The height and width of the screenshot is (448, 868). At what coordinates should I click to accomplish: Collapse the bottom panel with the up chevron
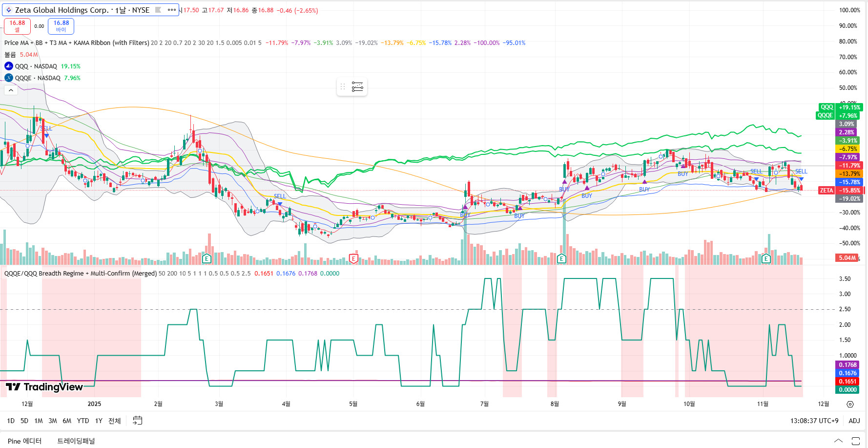tap(838, 441)
